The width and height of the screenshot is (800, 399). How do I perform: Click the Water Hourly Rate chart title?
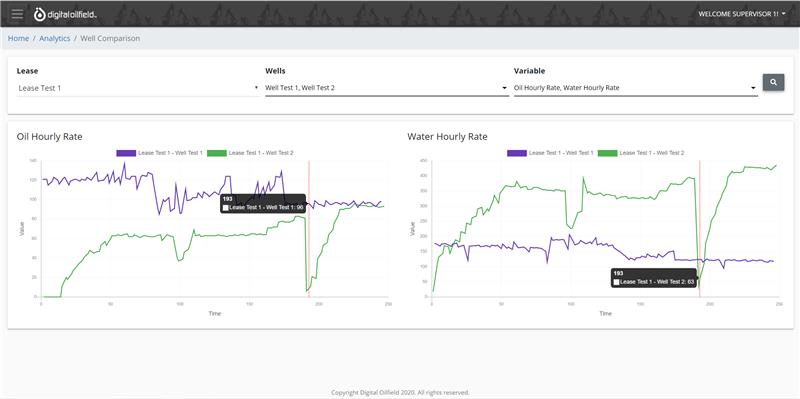click(447, 137)
